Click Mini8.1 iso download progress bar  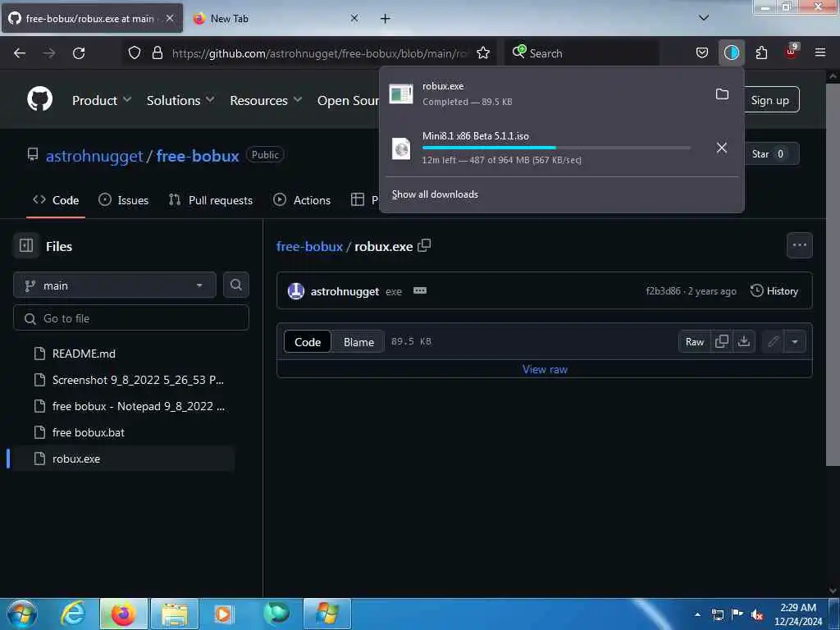coord(556,148)
